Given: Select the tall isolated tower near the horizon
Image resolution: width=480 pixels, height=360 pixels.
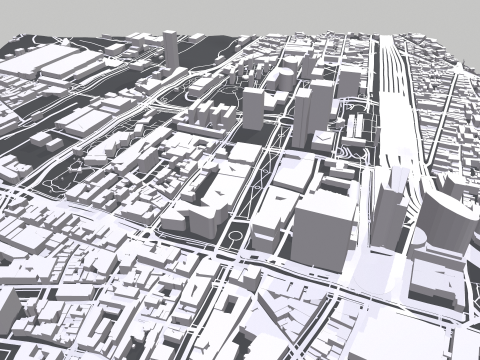Looking at the screenshot, I should click(171, 49).
